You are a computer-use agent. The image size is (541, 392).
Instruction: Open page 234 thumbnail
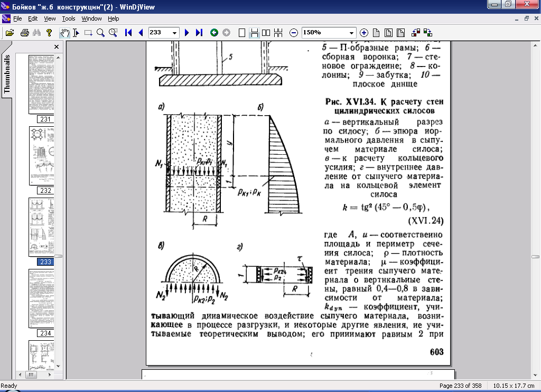tap(41, 298)
